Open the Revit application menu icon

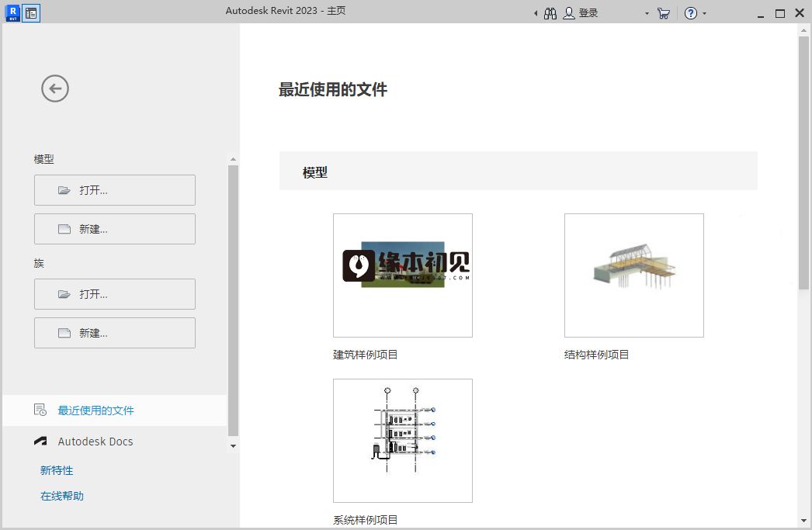[x=12, y=13]
